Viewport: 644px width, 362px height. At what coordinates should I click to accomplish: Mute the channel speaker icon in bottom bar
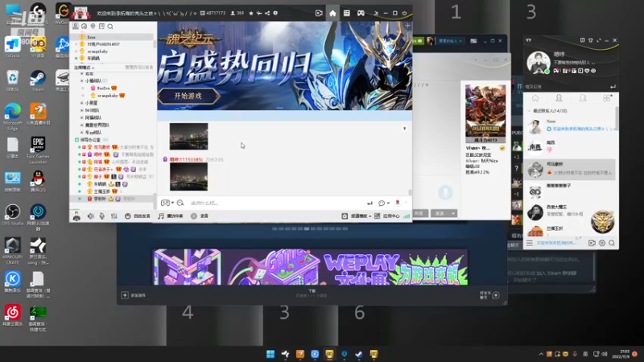[x=91, y=216]
